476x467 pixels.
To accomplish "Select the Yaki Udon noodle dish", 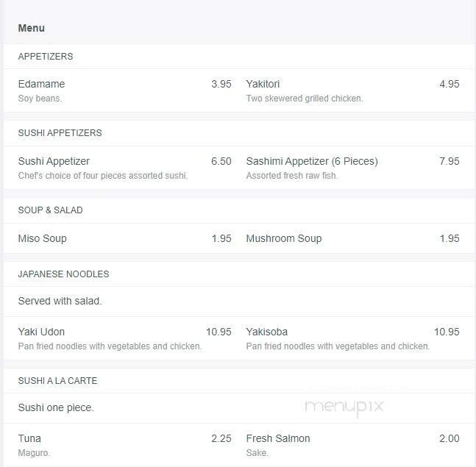I will tap(41, 332).
